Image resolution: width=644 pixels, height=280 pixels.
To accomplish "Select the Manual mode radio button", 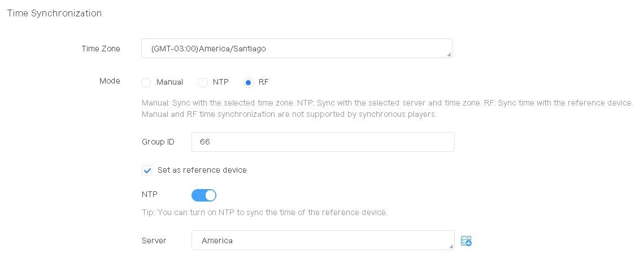I will [x=146, y=82].
